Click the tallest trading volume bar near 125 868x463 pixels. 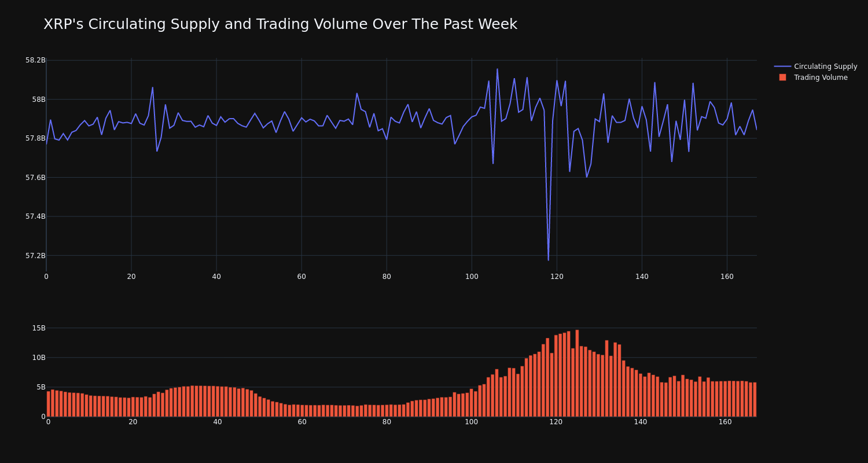coord(577,373)
